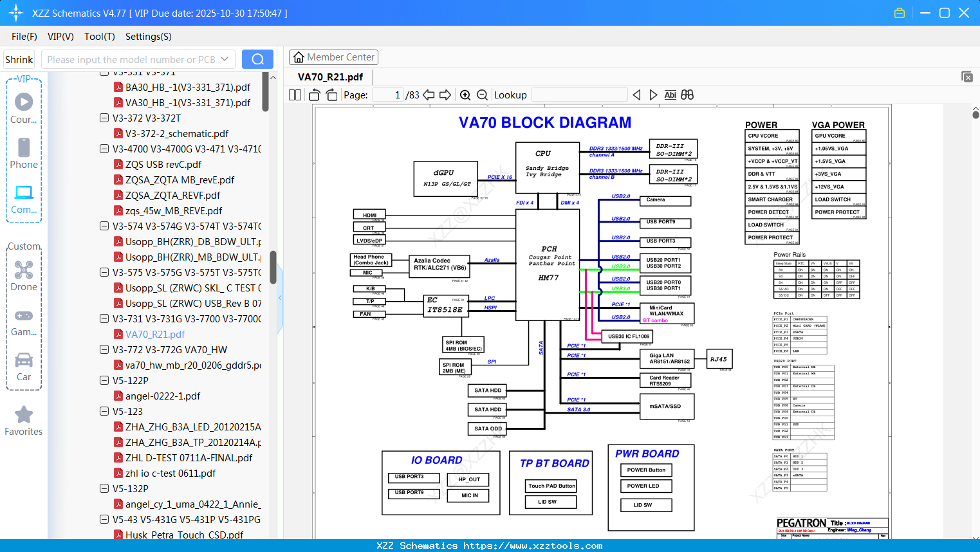Screen dimensions: 980x552
Task: Collapse the file tree panel handle
Action: (280, 298)
